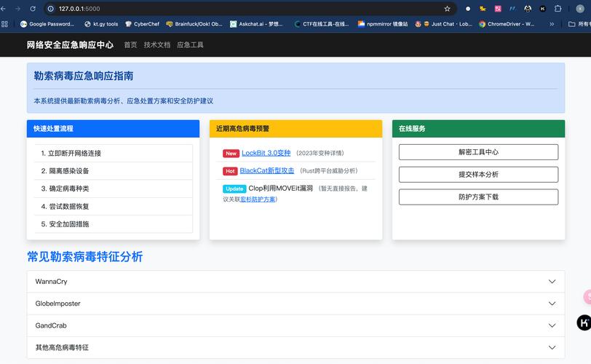Open the BlackCat新型攻击 link
This screenshot has height=364, width=591.
tap(267, 170)
